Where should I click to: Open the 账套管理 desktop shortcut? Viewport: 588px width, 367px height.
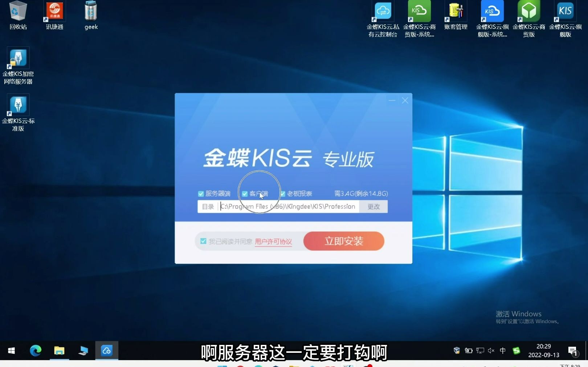pyautogui.click(x=456, y=15)
